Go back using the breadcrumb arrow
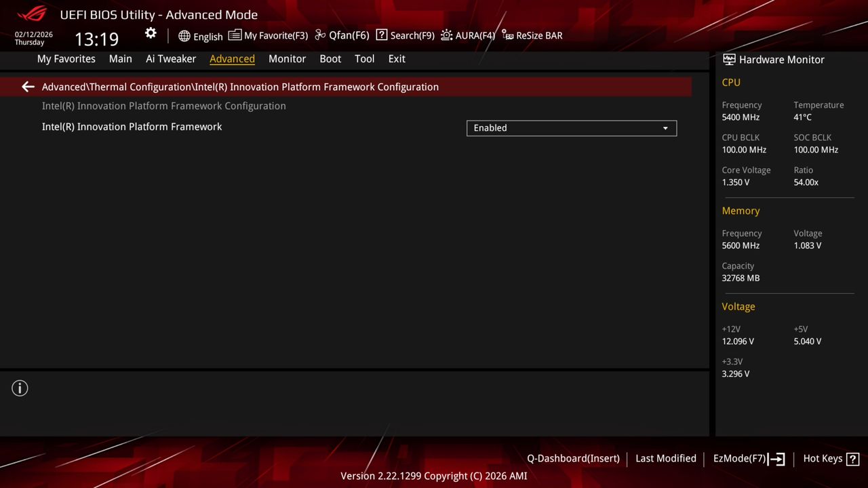The image size is (868, 488). click(27, 87)
